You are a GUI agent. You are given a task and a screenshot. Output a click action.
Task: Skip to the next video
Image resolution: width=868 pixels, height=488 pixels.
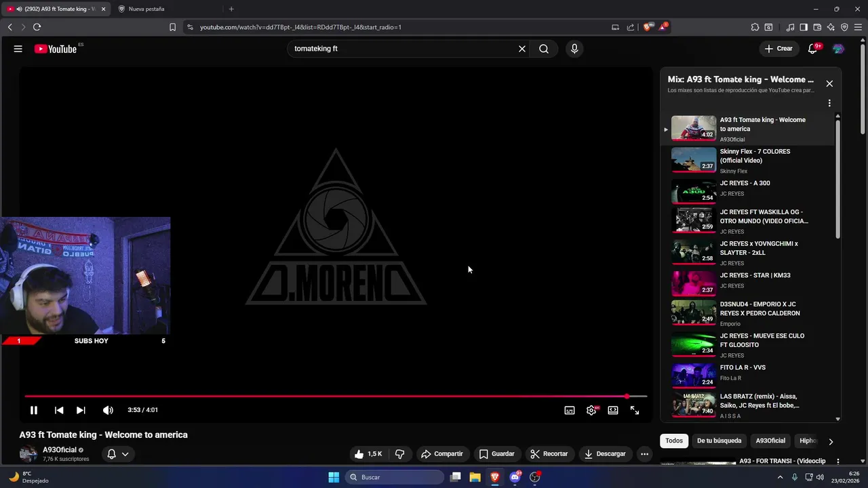point(81,410)
